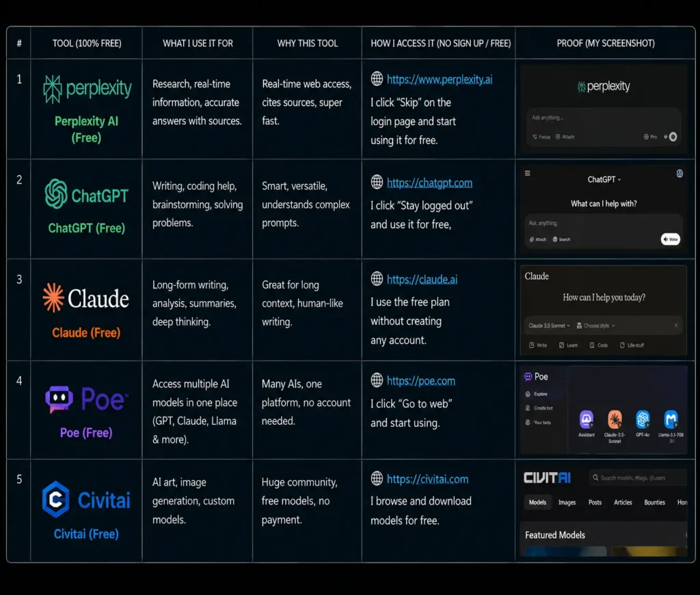The height and width of the screenshot is (595, 700).
Task: Open the https://chatgpt.com link
Action: pos(429,182)
